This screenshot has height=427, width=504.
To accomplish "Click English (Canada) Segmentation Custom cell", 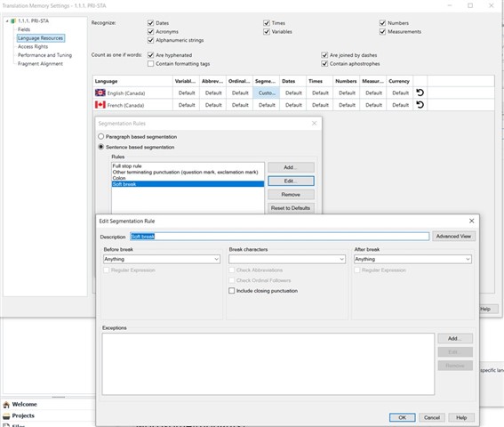I will 267,93.
